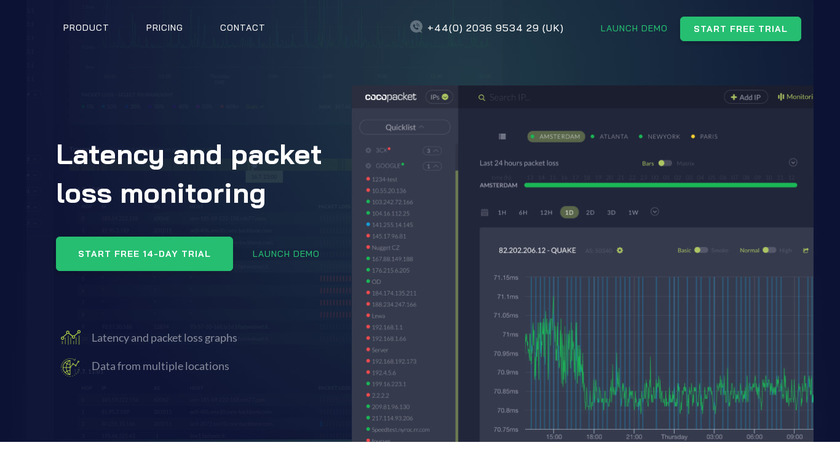The height and width of the screenshot is (472, 840).
Task: Click the search magnifier icon
Action: pos(482,98)
